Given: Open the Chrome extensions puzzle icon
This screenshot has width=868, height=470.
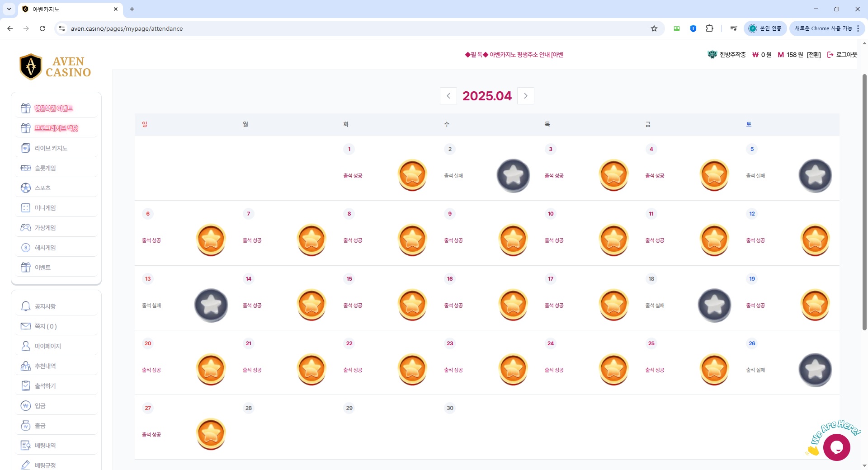Looking at the screenshot, I should (x=709, y=28).
